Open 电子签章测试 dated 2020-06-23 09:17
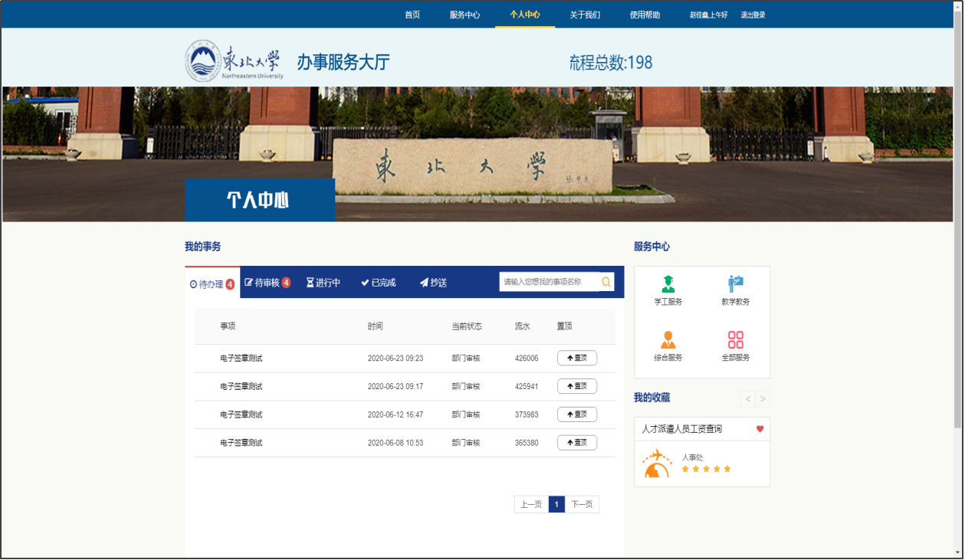Viewport: 965px width, 560px height. [241, 387]
